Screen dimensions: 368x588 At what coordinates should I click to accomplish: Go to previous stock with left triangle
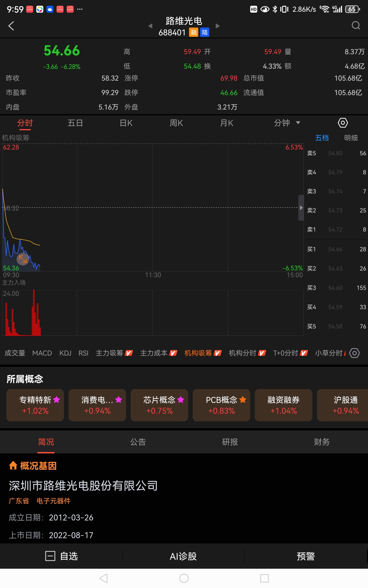pos(150,26)
